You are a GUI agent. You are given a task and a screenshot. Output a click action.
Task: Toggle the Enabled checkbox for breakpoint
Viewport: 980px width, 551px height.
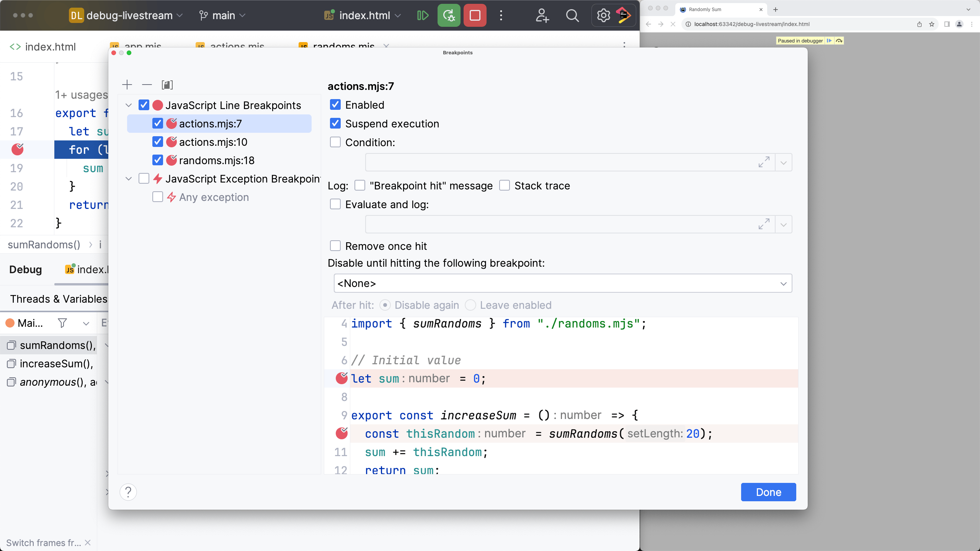pyautogui.click(x=335, y=104)
